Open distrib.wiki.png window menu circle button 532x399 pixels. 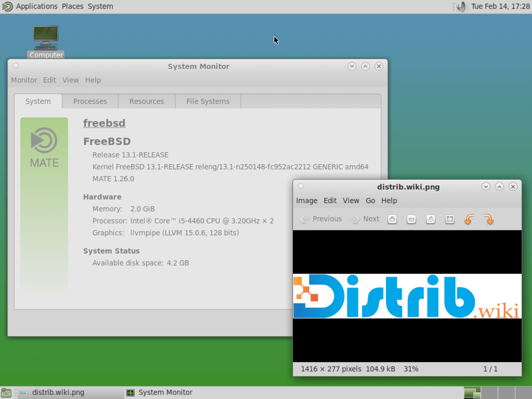tap(301, 187)
